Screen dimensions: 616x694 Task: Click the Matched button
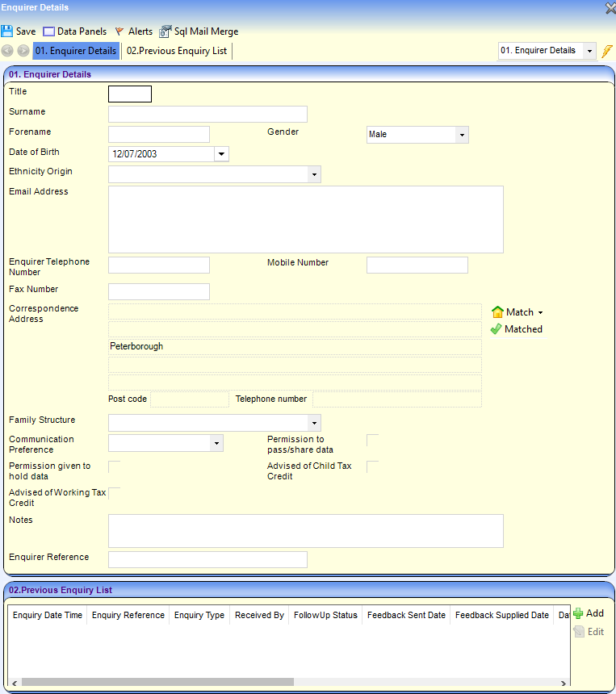pos(517,329)
